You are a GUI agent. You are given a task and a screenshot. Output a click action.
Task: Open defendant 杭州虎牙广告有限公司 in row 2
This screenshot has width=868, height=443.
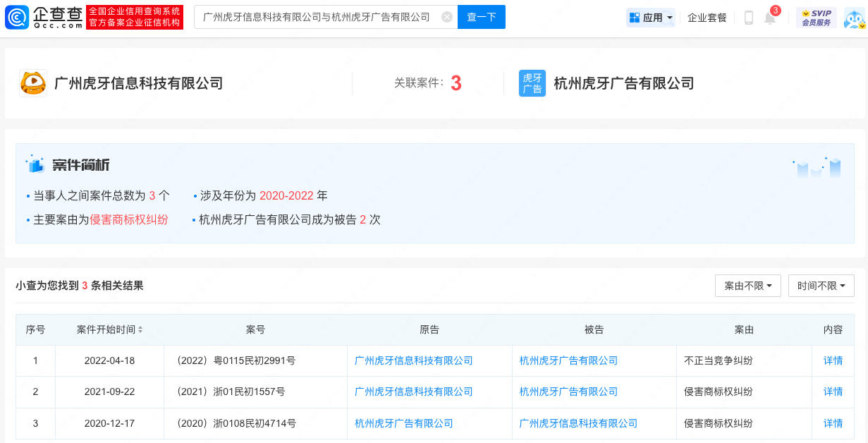569,392
